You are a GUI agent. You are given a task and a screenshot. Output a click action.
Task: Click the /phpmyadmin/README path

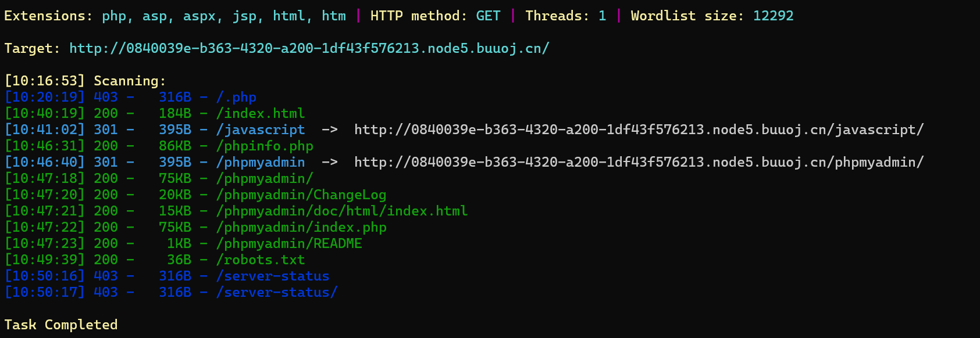point(289,243)
